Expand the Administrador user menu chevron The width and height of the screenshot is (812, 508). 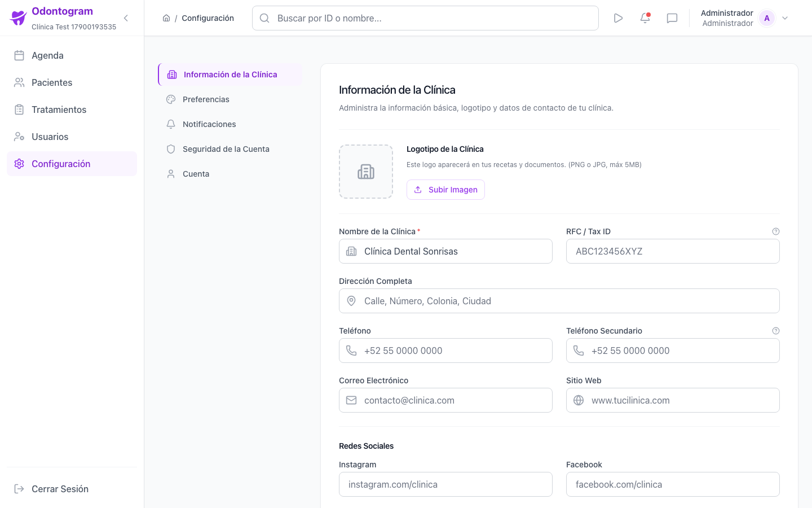(x=785, y=18)
